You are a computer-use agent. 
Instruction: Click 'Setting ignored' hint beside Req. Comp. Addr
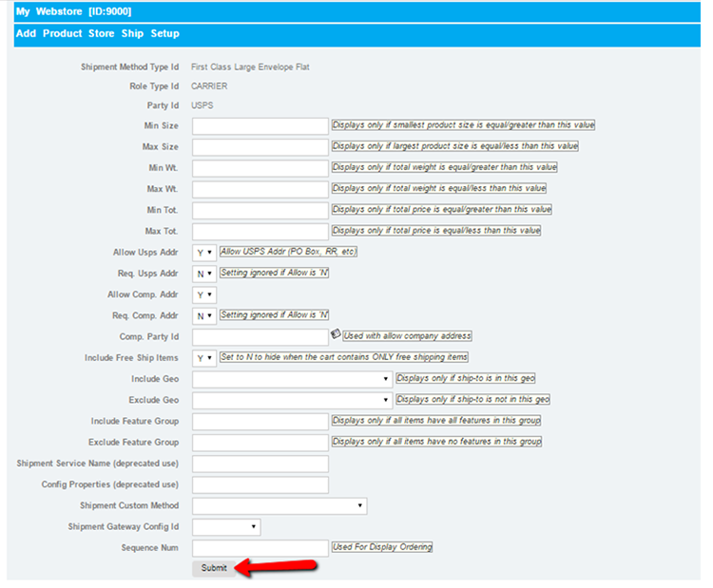coord(274,315)
